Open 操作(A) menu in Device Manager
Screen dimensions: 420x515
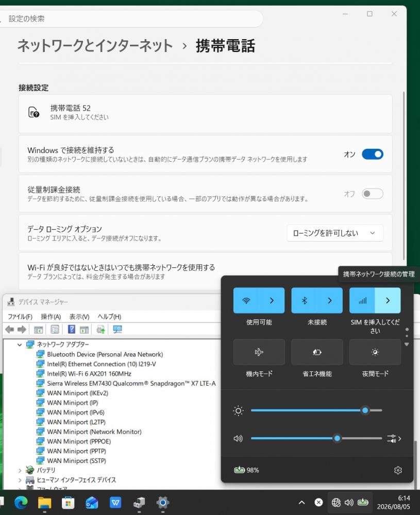[51, 317]
